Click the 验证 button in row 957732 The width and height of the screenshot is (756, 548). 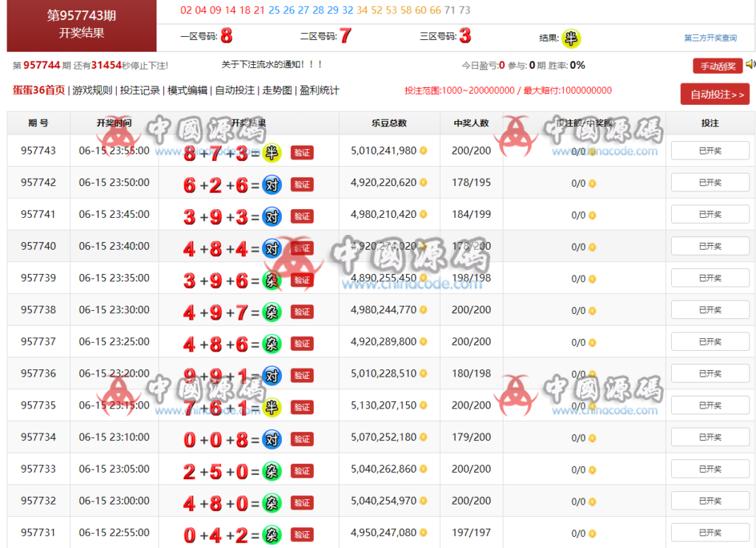click(x=302, y=503)
